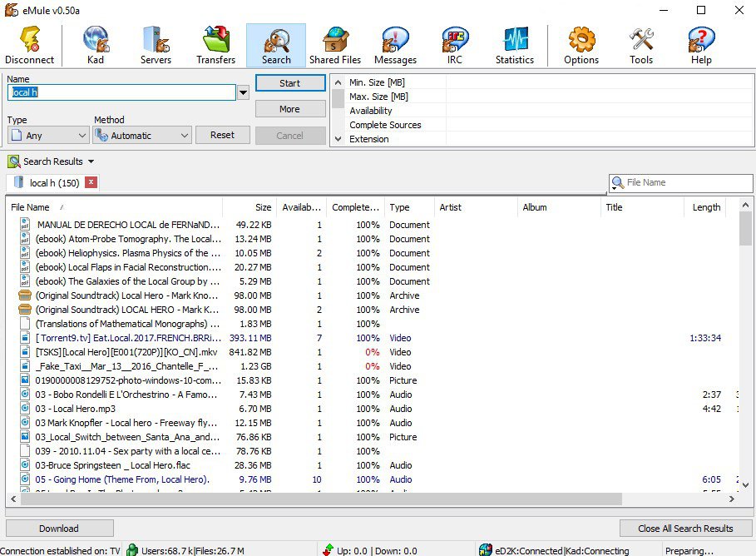Click the Name search input field

[121, 92]
